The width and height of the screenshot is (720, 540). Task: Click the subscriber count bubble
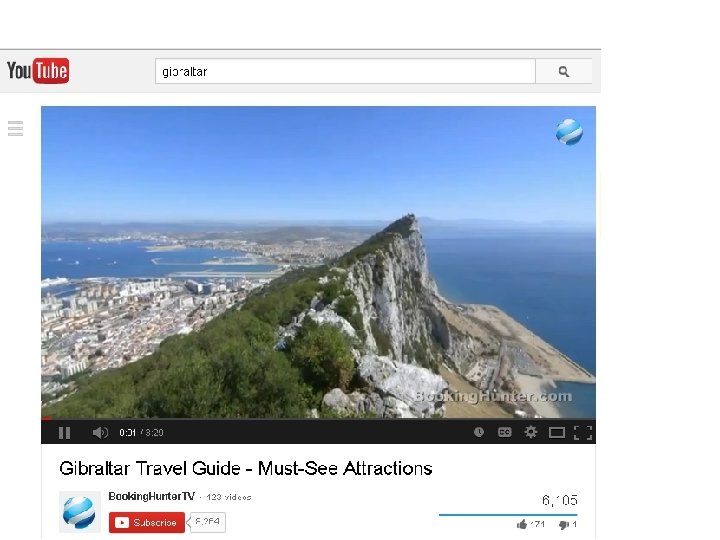(207, 522)
